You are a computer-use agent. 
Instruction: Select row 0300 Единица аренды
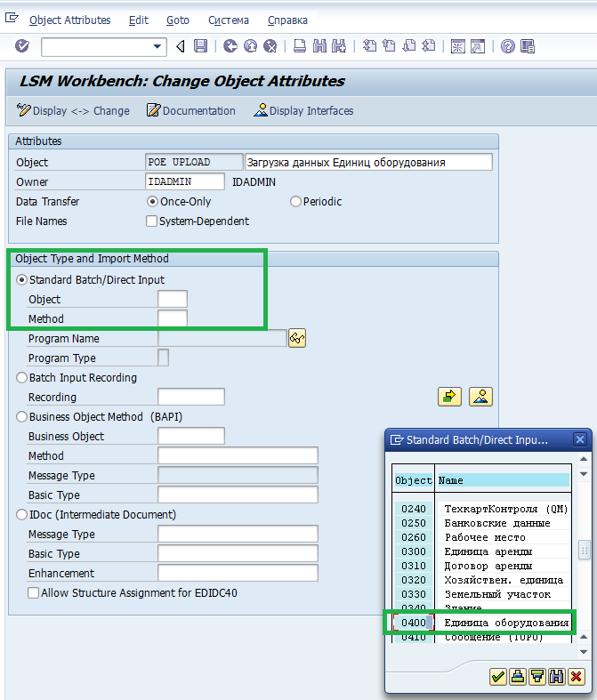coord(482,551)
